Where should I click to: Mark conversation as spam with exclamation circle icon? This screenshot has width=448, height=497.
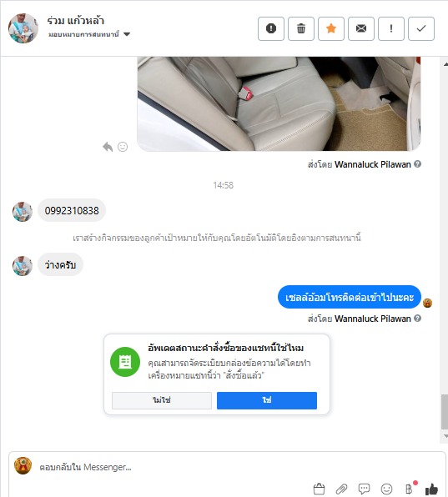point(271,28)
